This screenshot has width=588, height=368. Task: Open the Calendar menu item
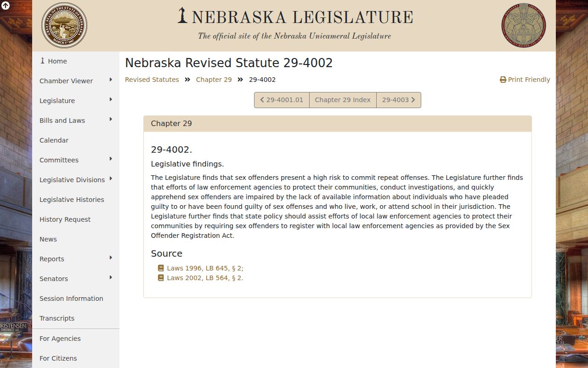(76, 140)
